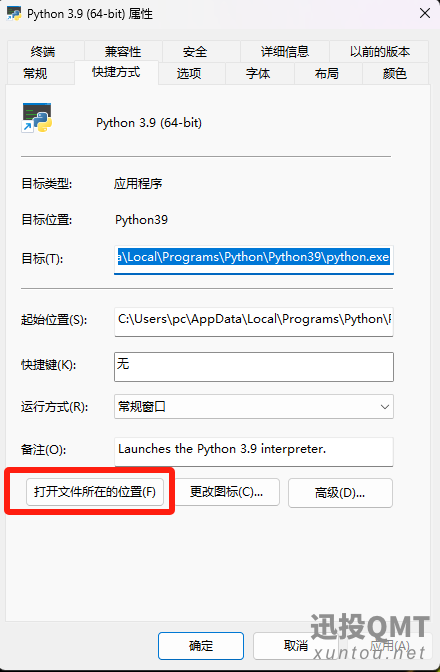Click the title bar Python icon
Image resolution: width=440 pixels, height=672 pixels.
[14, 13]
